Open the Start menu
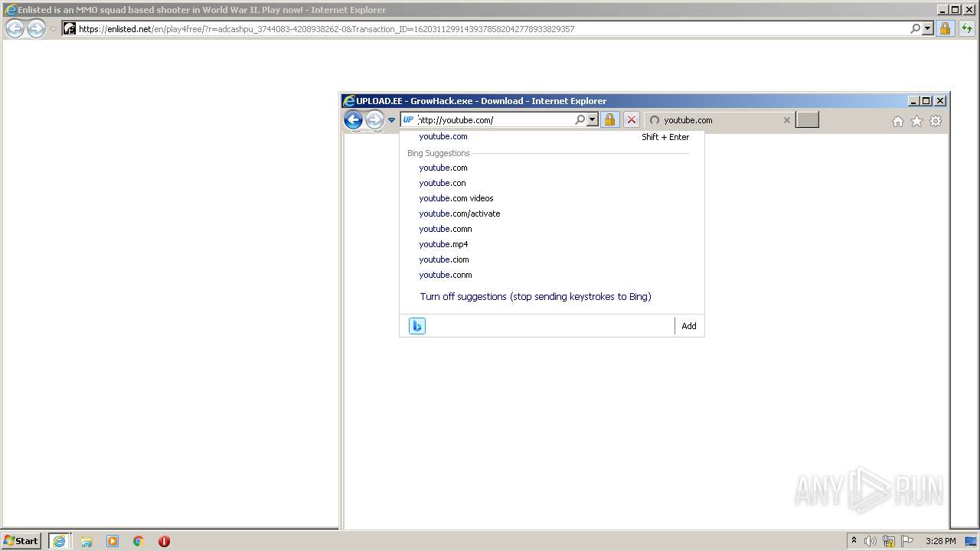Image resolution: width=980 pixels, height=551 pixels. tap(21, 540)
